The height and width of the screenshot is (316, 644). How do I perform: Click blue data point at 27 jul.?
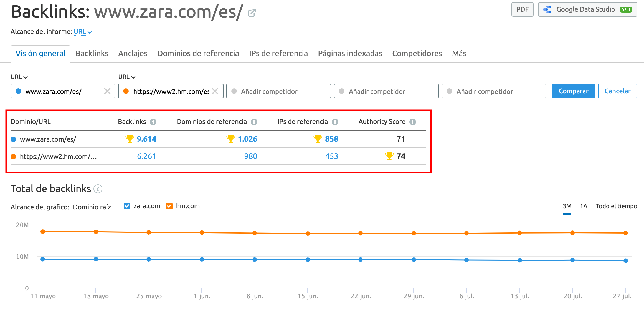coord(626,260)
